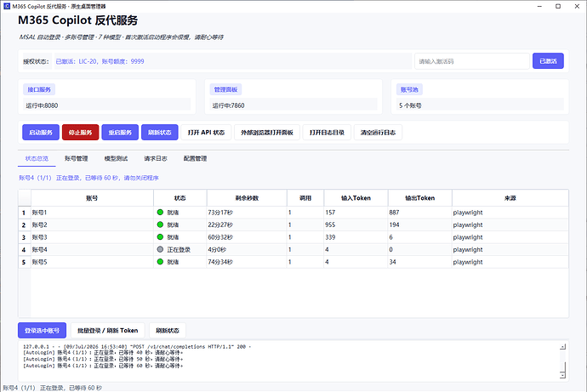This screenshot has height=392, width=587.
Task: Click the 60分32秒 remaining time cell
Action: point(247,237)
